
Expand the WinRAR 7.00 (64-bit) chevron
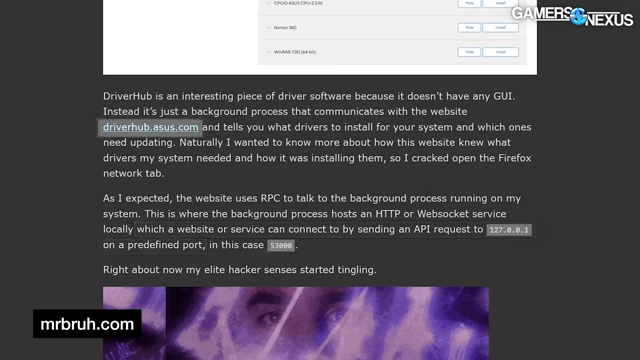269,52
